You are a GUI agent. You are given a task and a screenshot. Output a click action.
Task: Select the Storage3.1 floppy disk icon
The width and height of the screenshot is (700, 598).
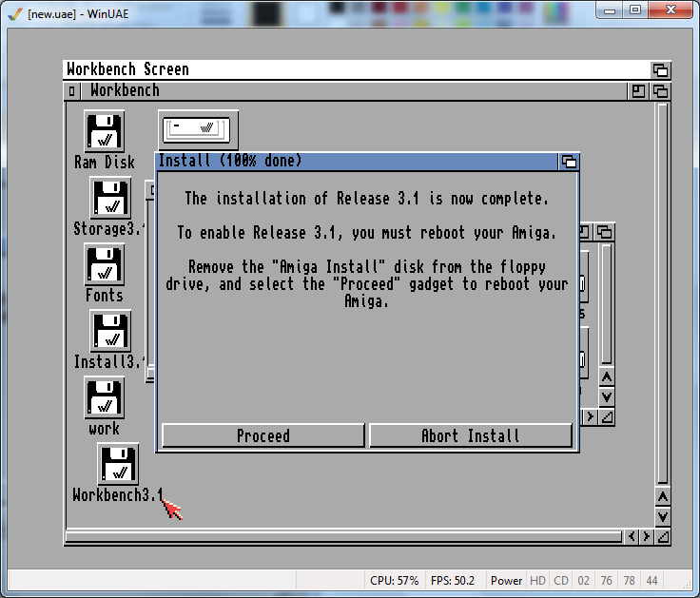tap(110, 198)
